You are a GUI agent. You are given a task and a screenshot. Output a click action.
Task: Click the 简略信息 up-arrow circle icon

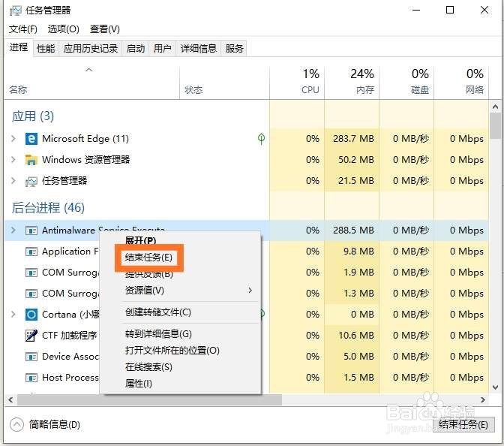[16, 424]
